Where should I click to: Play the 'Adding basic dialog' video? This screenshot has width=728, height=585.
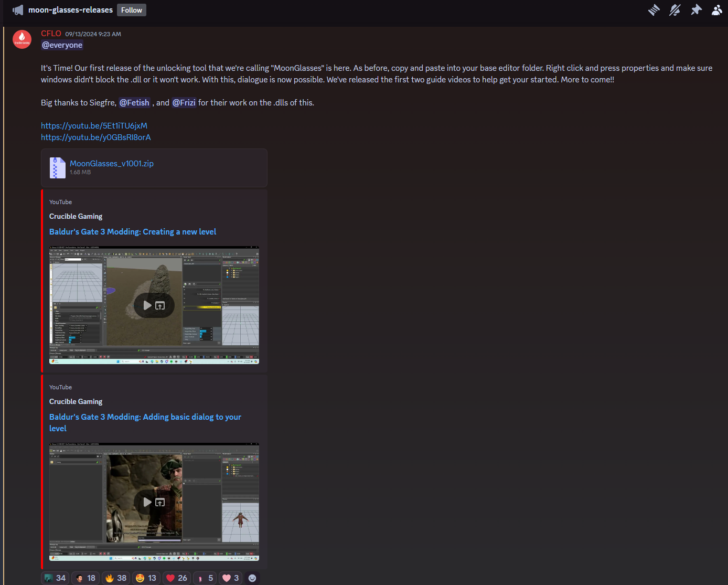pyautogui.click(x=147, y=502)
